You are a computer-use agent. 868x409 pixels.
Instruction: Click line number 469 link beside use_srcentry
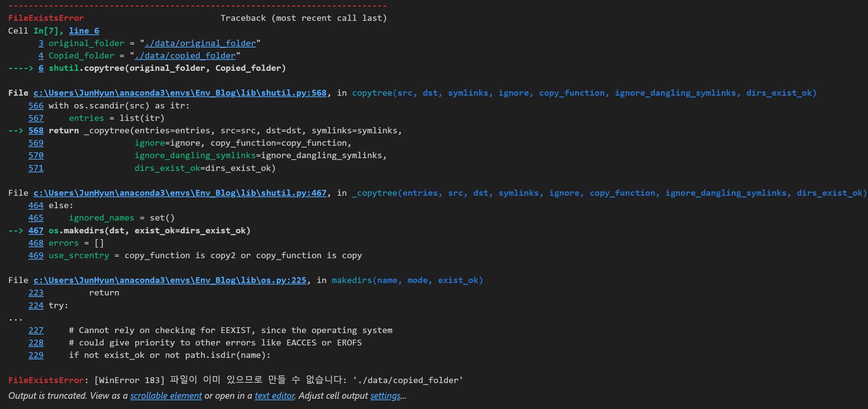coord(36,255)
